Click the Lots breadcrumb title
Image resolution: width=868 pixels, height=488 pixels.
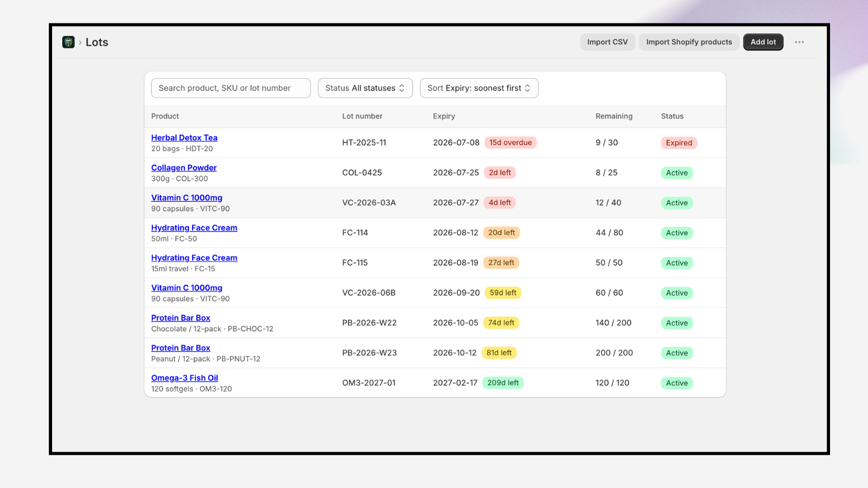97,42
